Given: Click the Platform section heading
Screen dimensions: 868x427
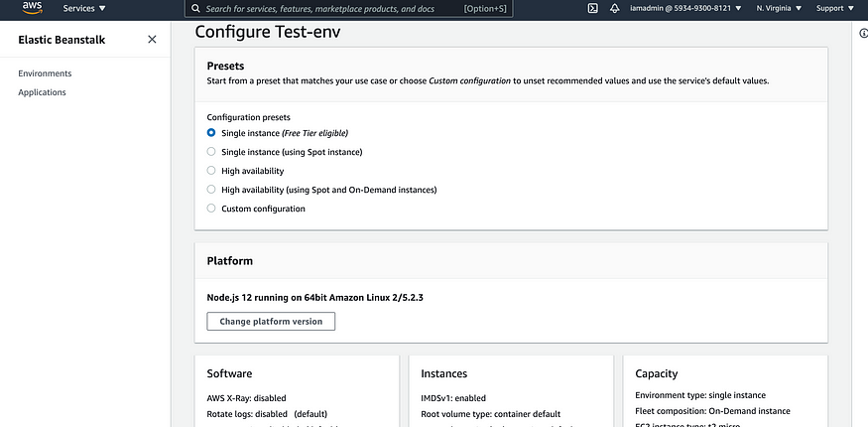Looking at the screenshot, I should [230, 261].
